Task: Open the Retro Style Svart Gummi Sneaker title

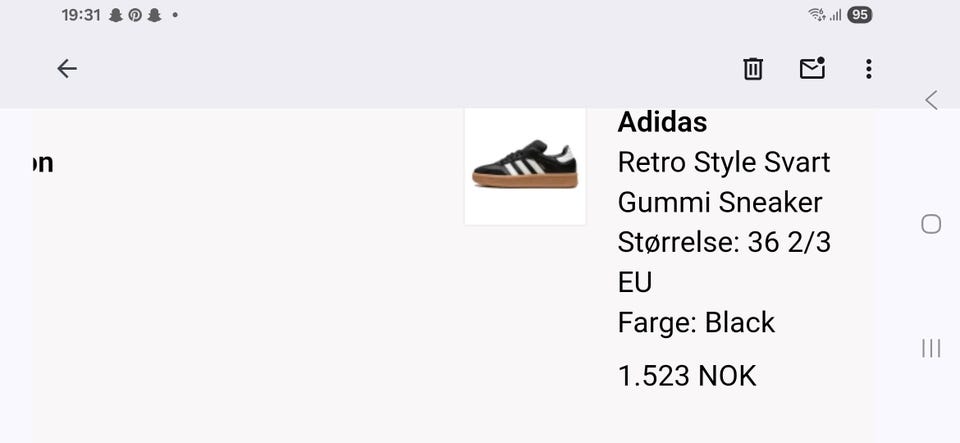Action: tap(723, 182)
